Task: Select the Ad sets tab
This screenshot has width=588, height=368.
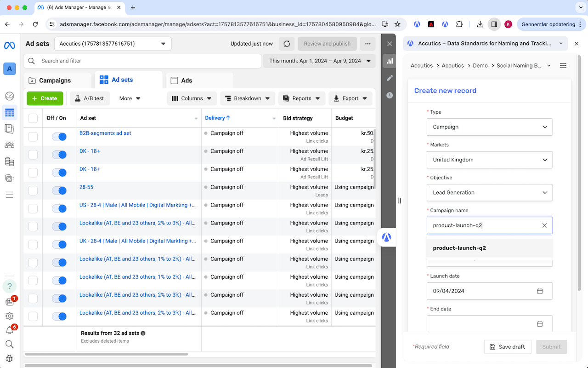Action: pos(129,80)
